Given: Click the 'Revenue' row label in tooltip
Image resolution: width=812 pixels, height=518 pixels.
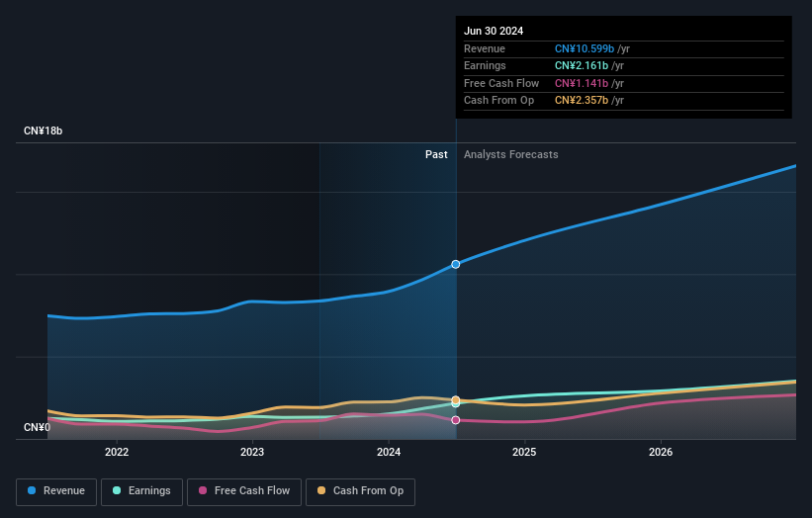Looking at the screenshot, I should pyautogui.click(x=485, y=48).
